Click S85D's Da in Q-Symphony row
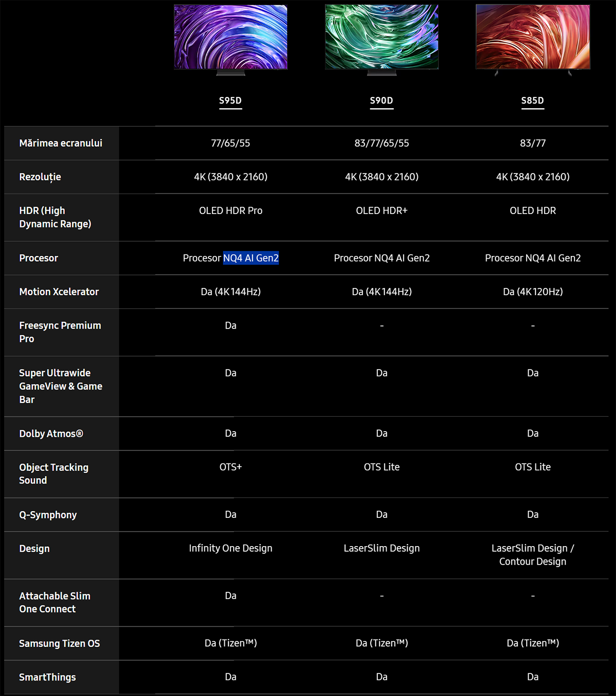The height and width of the screenshot is (696, 616). (533, 515)
